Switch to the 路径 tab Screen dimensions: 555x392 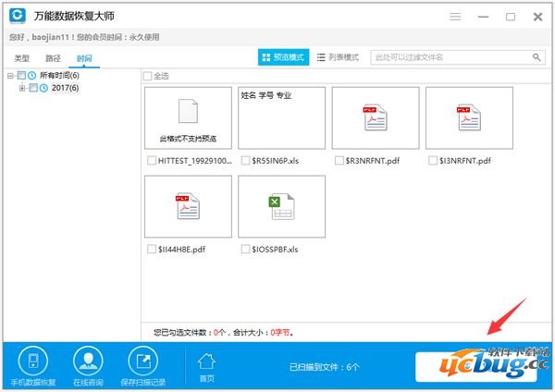point(53,58)
